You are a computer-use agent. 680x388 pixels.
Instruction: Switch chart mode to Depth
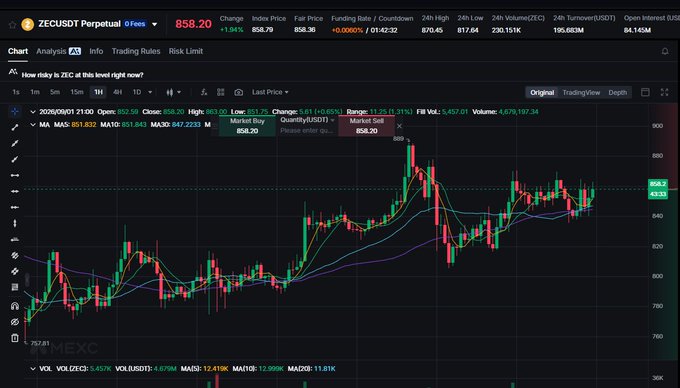(618, 92)
